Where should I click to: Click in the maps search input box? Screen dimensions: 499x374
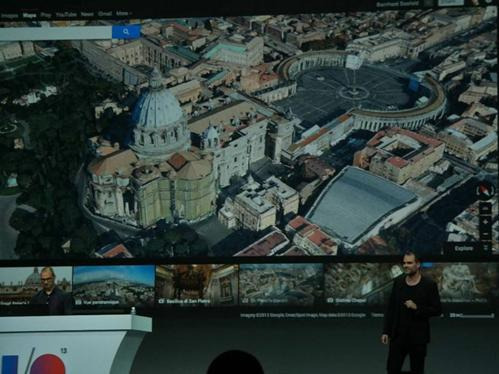56,33
